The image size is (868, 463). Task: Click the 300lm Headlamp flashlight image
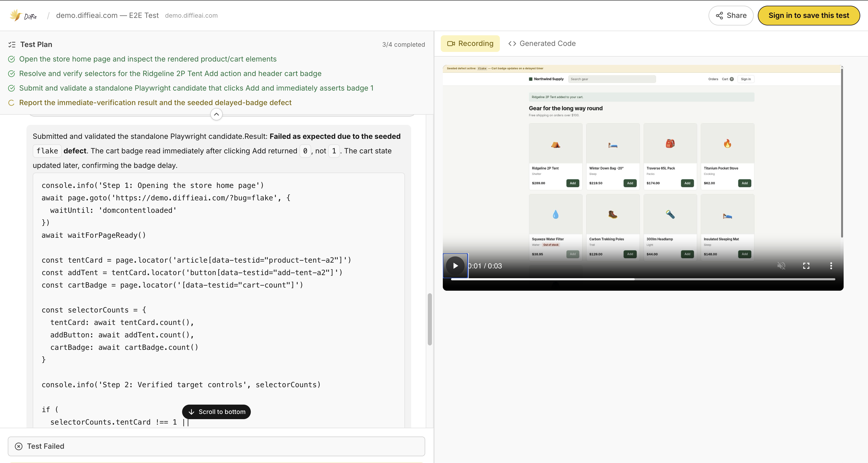coord(670,214)
